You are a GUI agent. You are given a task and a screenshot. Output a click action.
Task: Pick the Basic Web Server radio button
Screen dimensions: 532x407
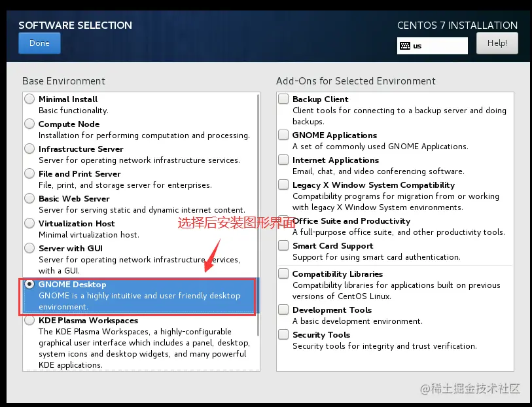[29, 198]
